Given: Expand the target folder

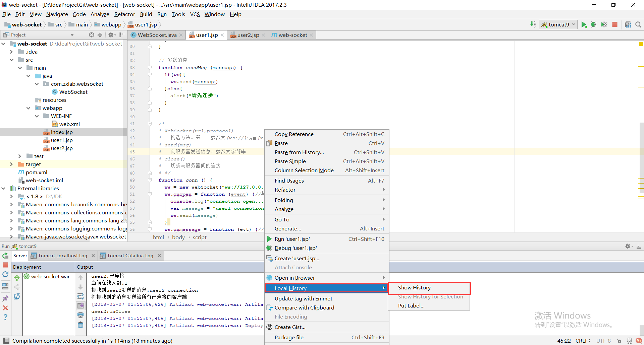Looking at the screenshot, I should 11,164.
